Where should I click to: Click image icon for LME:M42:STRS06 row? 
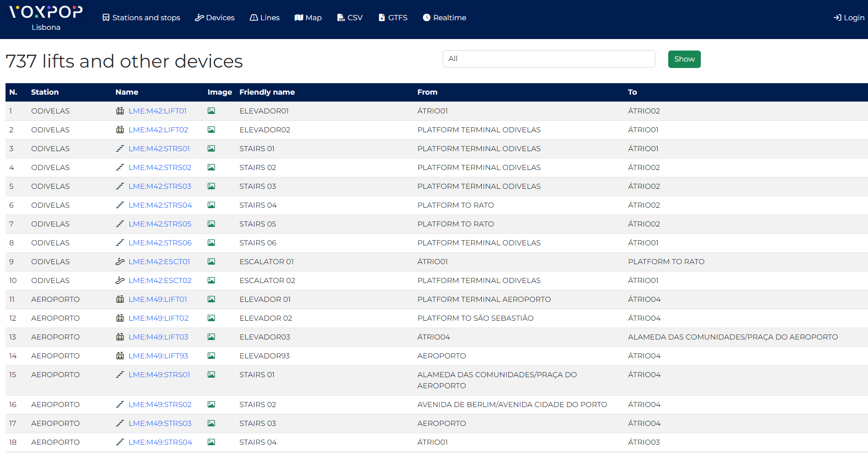click(211, 243)
